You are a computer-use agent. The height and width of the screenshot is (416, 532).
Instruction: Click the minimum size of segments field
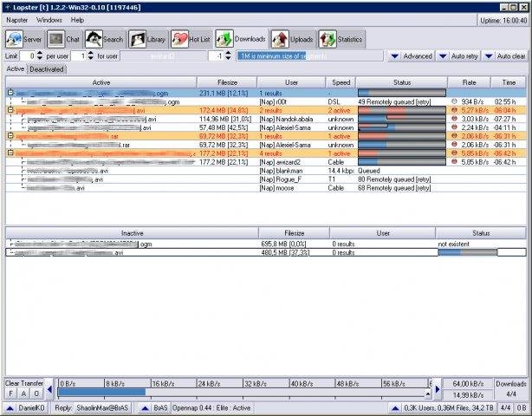(310, 55)
